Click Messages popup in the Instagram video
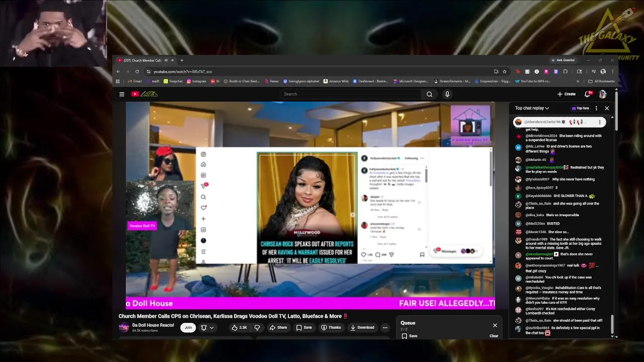 (x=456, y=251)
